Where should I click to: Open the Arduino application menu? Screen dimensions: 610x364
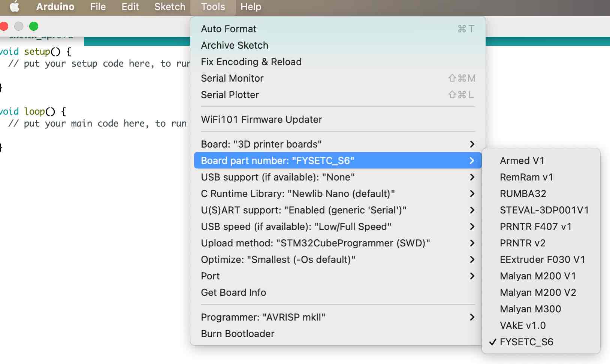click(55, 7)
